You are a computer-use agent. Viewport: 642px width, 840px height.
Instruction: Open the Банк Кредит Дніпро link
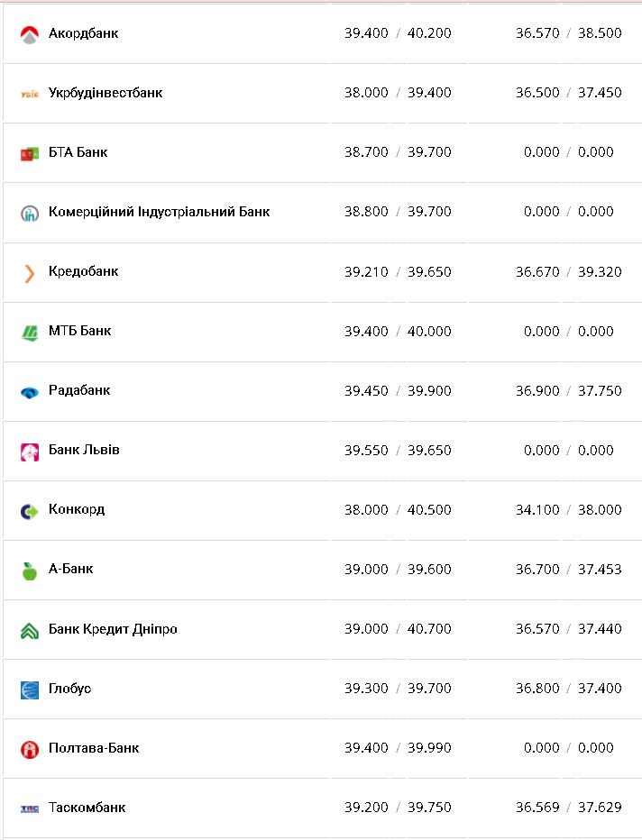click(113, 629)
